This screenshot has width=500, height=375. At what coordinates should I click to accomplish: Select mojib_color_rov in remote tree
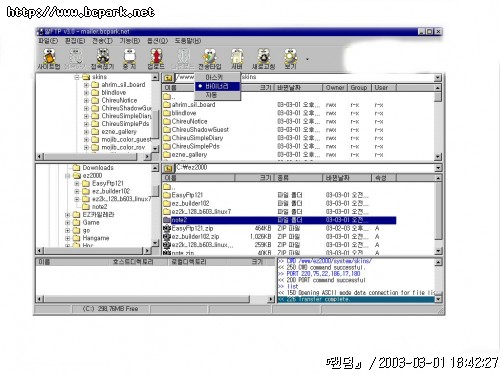(x=123, y=147)
